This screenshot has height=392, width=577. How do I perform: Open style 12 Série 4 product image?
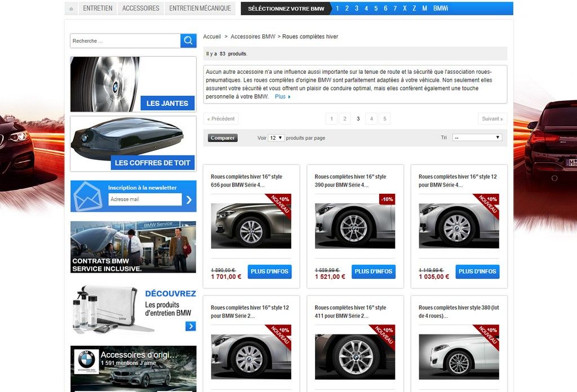459,226
